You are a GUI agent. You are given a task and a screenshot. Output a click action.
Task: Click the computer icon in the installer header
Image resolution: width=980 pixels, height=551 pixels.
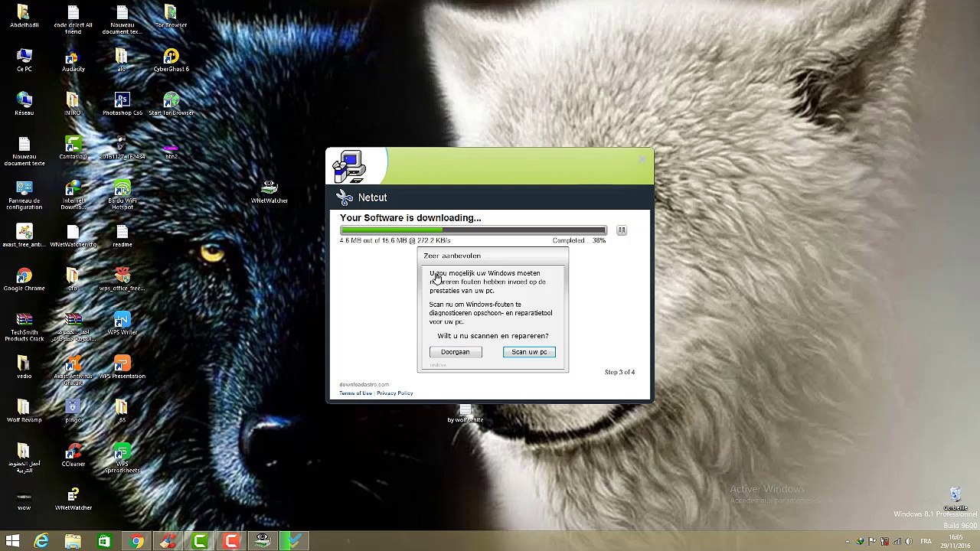click(x=350, y=167)
